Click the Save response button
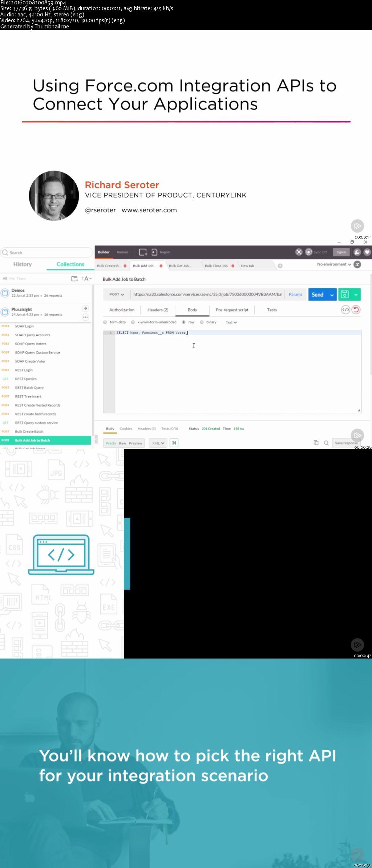The height and width of the screenshot is (868, 372). (346, 443)
